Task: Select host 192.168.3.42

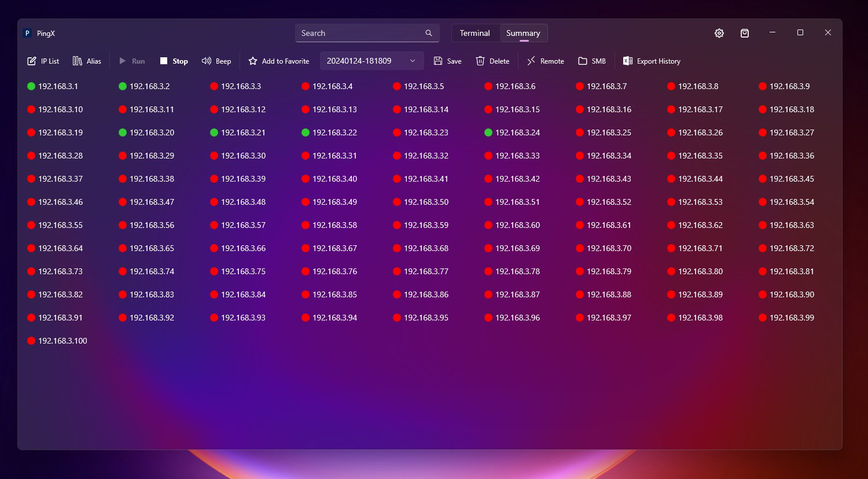Action: point(512,179)
